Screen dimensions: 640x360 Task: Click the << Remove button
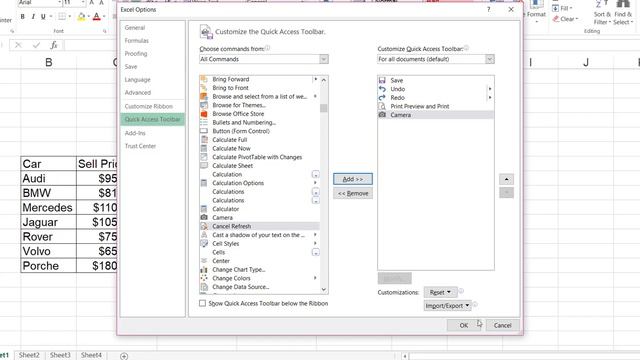tap(353, 193)
